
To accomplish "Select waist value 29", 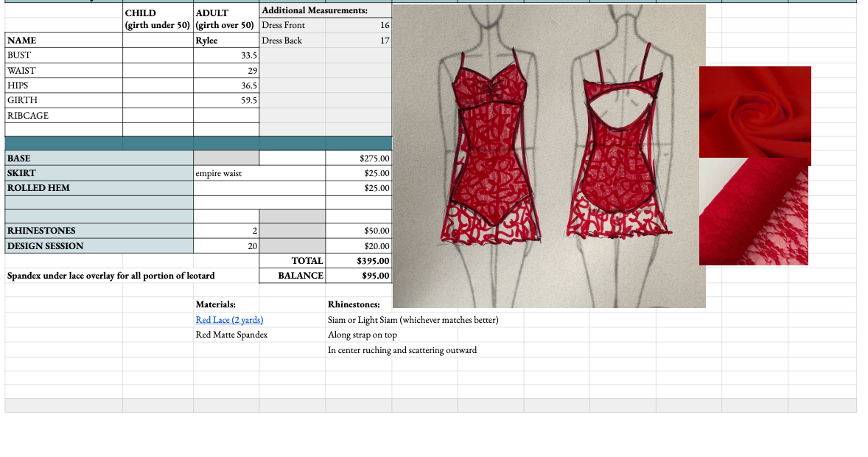I will click(x=226, y=70).
